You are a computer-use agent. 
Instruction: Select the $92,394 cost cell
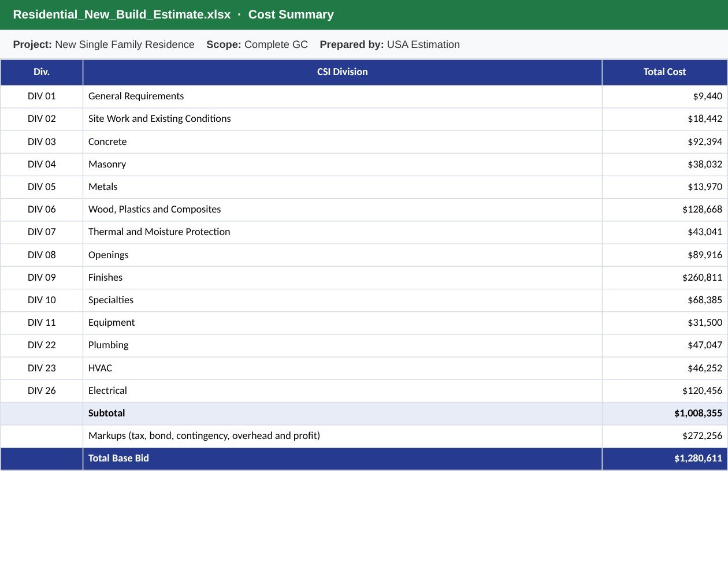point(664,141)
